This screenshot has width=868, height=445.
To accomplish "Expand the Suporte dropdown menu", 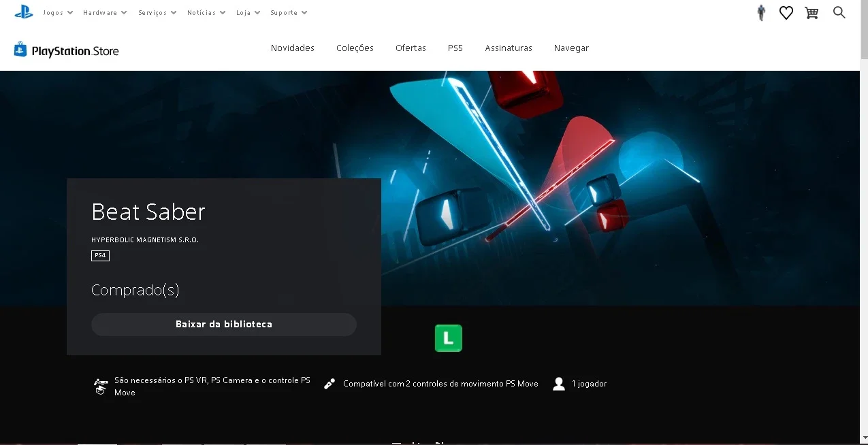I will pyautogui.click(x=289, y=13).
